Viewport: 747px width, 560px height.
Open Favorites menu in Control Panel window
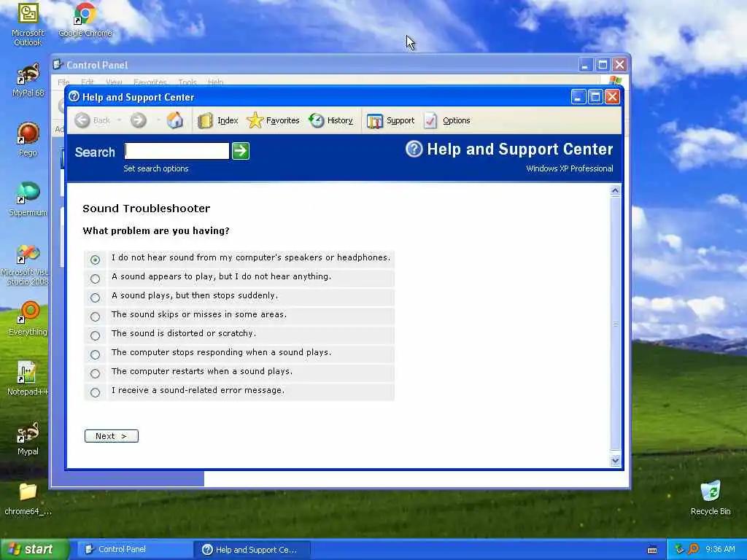(x=150, y=82)
